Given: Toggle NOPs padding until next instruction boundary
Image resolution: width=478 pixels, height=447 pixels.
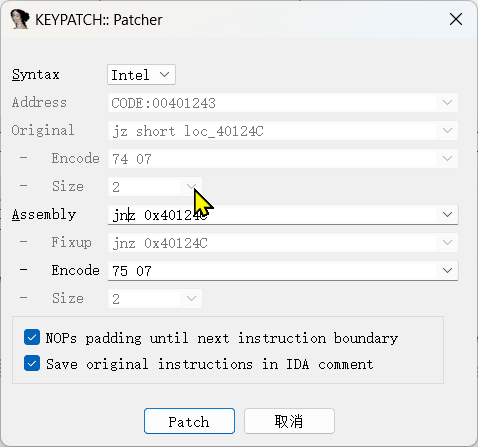Looking at the screenshot, I should [32, 337].
